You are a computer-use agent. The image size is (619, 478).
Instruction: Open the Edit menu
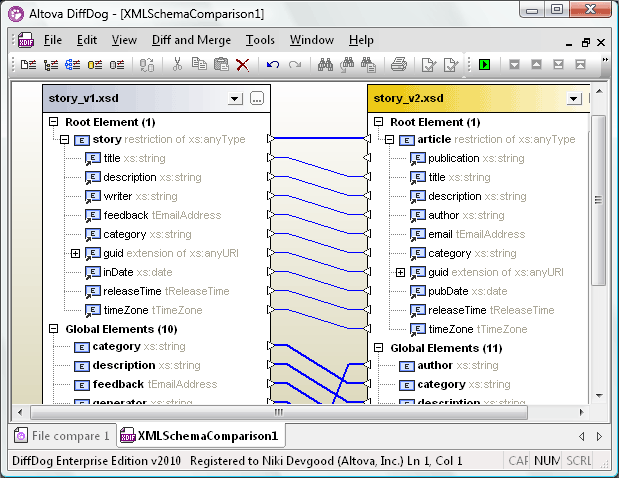click(87, 40)
